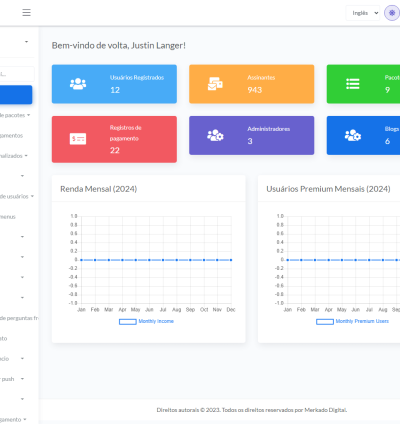Viewport: 400px width, 424px height.
Task: Click the value 943 on Assinantes
Action: [255, 90]
